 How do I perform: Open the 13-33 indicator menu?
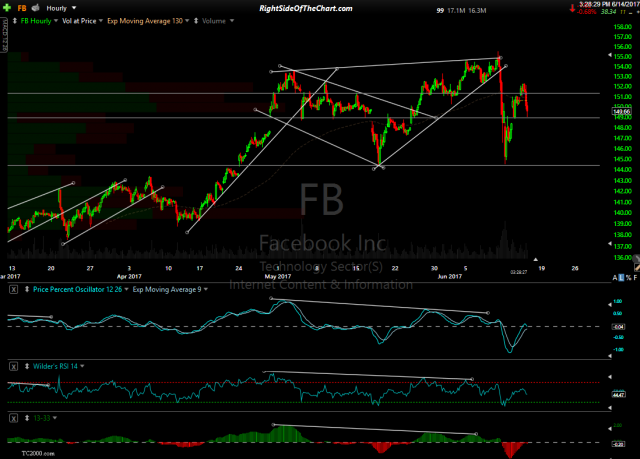coord(45,418)
